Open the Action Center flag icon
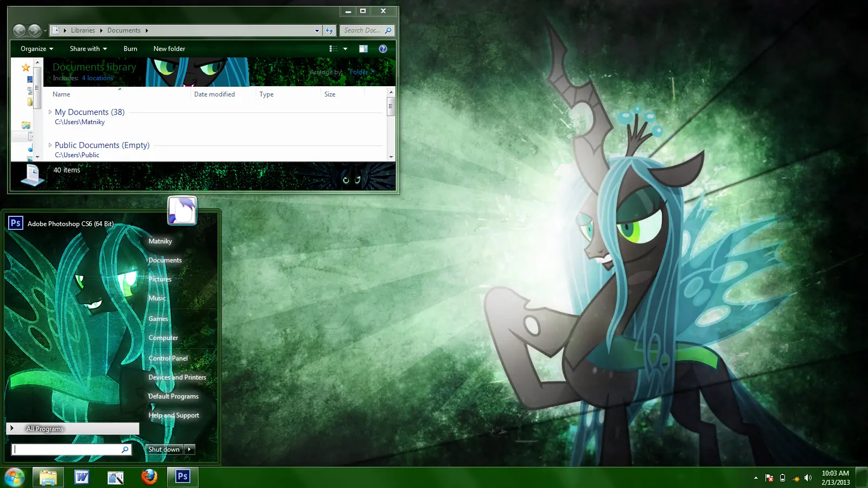Image resolution: width=868 pixels, height=488 pixels. pos(769,478)
